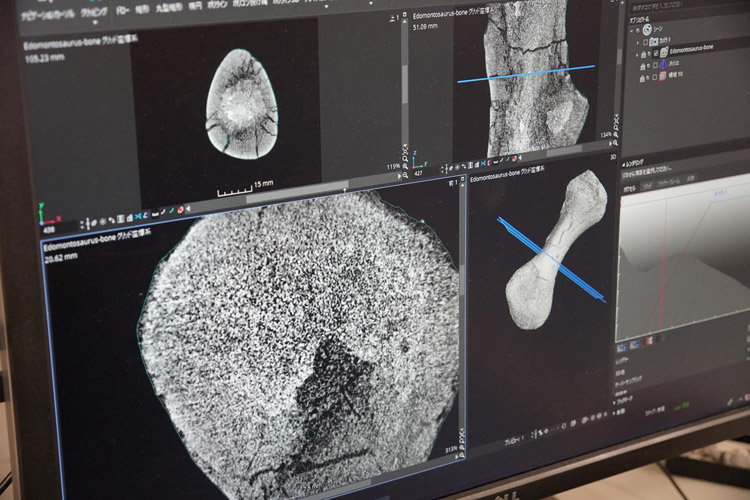Switch to the ボクセル tab in the rendering panel
The width and height of the screenshot is (750, 500).
point(629,189)
